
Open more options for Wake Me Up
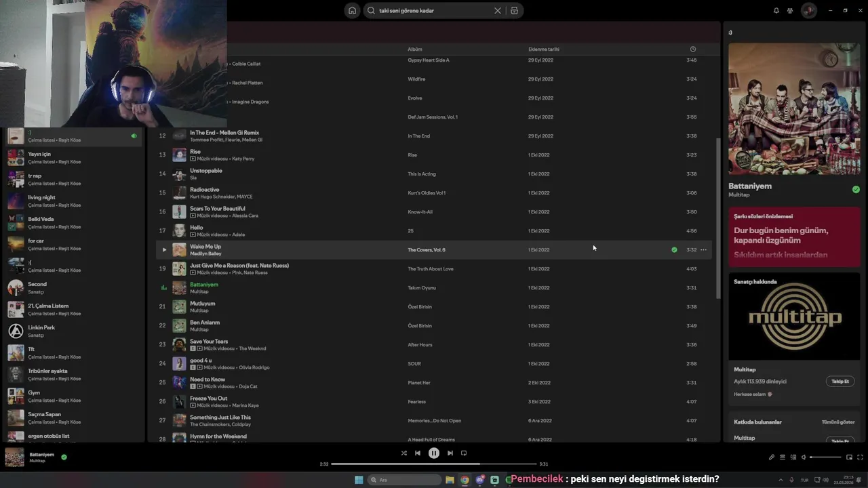(703, 249)
